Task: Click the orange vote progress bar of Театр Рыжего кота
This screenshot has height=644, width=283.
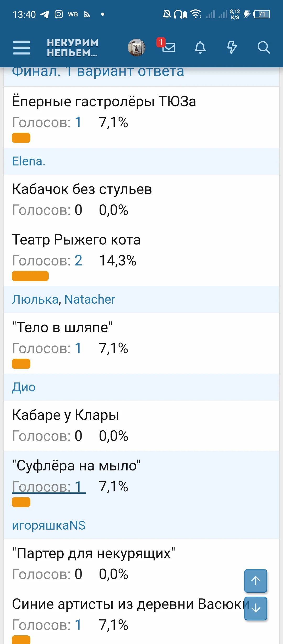Action: pyautogui.click(x=30, y=276)
